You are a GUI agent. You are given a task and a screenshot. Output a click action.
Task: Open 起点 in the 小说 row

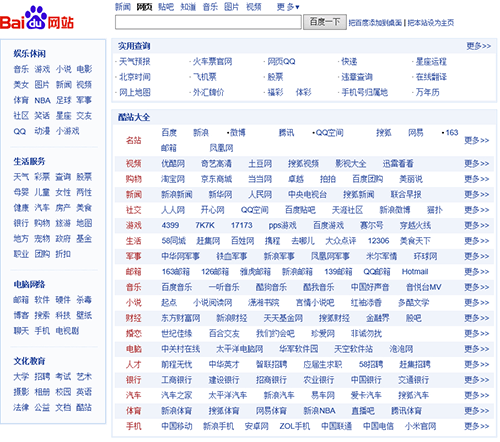tap(169, 303)
